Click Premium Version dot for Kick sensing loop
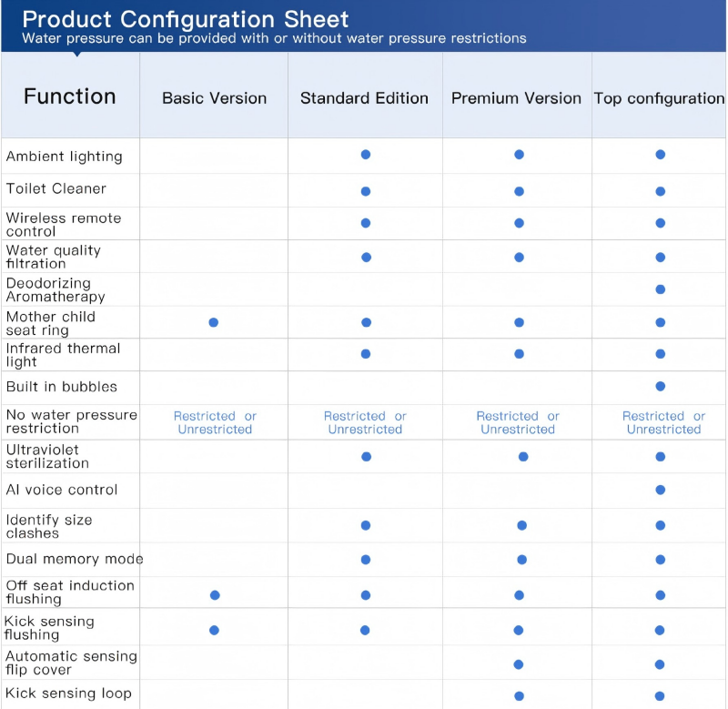The width and height of the screenshot is (728, 709). tap(519, 696)
